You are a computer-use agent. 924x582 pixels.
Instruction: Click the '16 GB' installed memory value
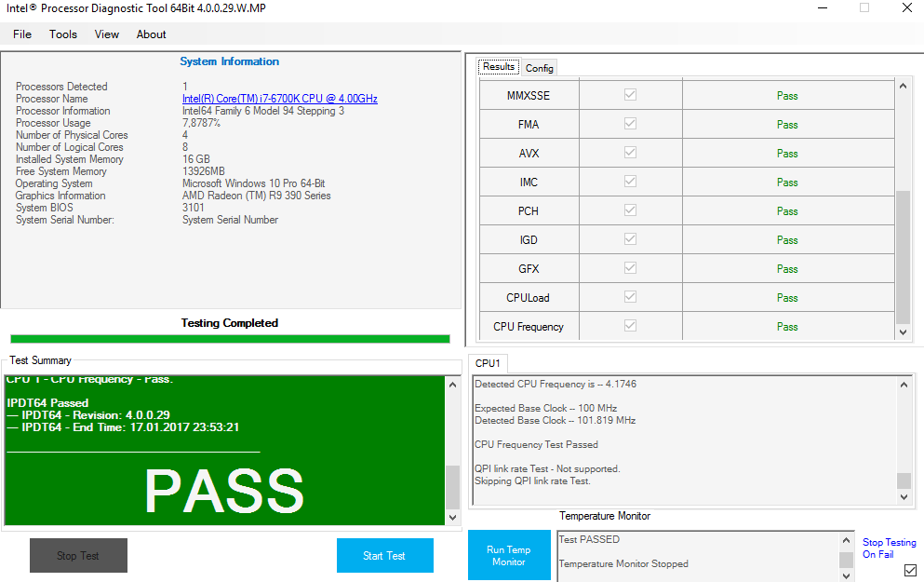click(196, 159)
